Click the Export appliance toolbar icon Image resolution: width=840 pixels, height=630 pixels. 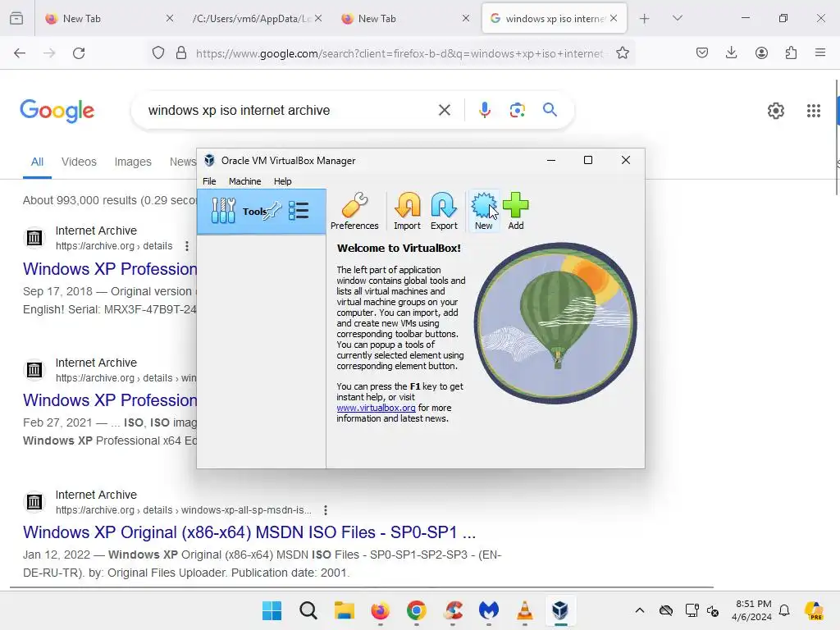tap(444, 211)
